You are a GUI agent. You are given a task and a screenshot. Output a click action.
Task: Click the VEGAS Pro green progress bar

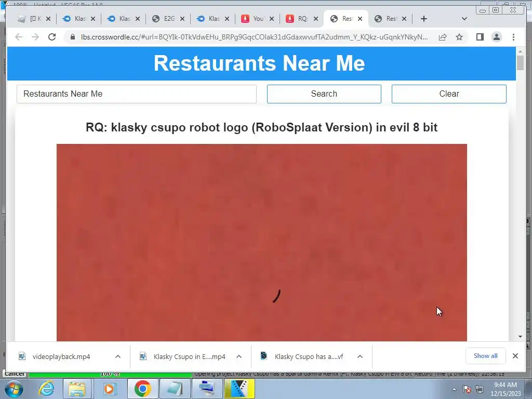click(x=110, y=374)
